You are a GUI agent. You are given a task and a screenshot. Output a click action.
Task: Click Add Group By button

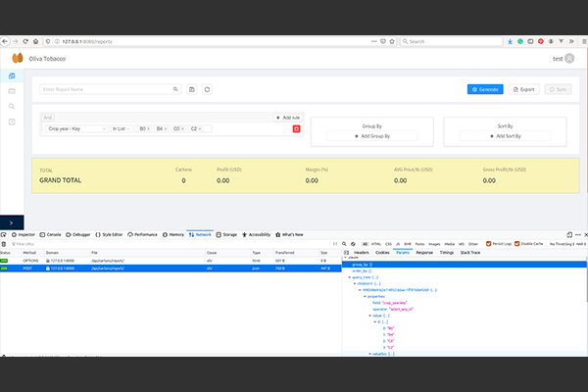pos(371,136)
